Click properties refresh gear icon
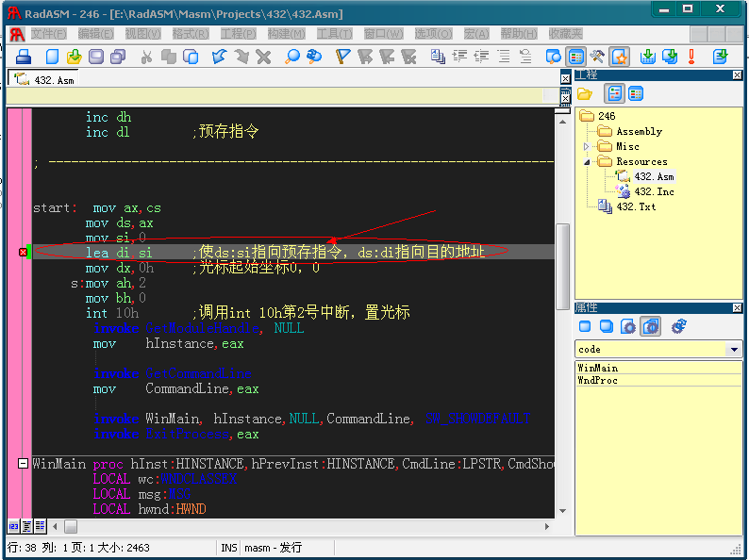Viewport: 749px width, 560px height. (679, 326)
